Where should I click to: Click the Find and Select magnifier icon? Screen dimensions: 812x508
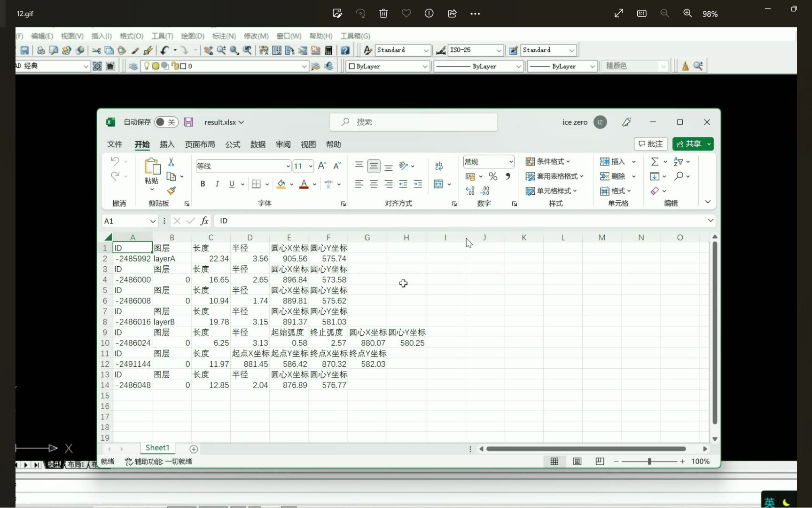tap(679, 176)
